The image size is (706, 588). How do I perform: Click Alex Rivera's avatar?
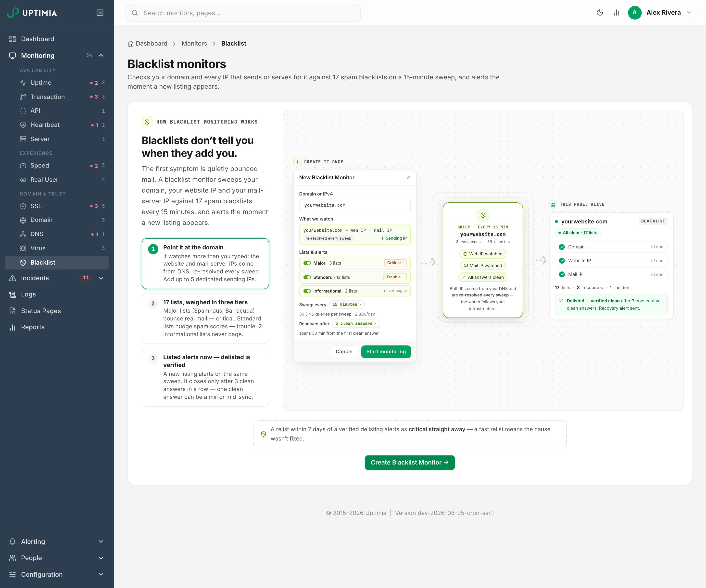[634, 13]
